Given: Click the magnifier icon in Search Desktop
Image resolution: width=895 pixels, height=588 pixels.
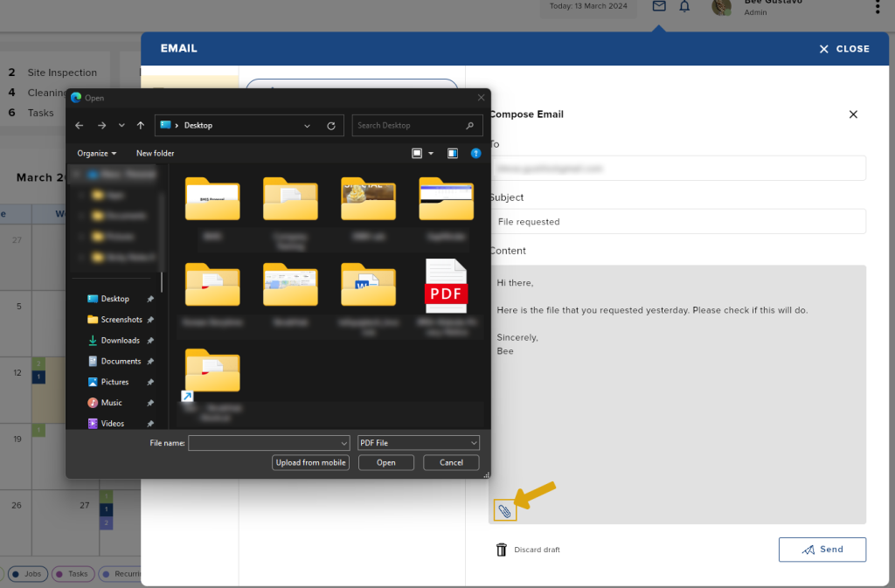Looking at the screenshot, I should [x=469, y=126].
